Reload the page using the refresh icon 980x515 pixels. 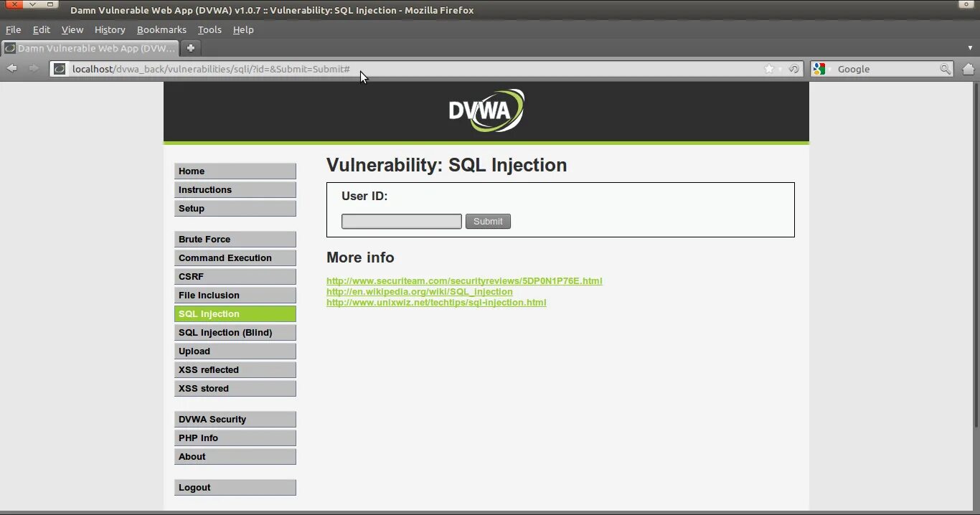pos(793,69)
